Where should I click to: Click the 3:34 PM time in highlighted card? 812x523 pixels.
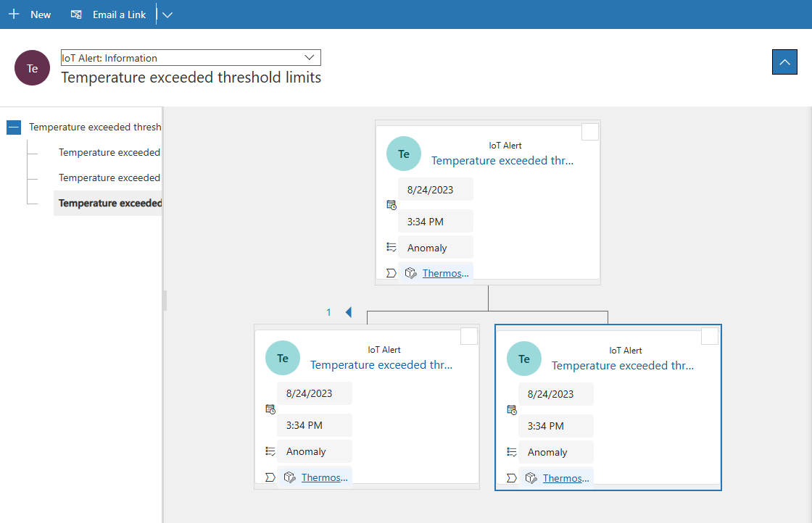coord(555,426)
